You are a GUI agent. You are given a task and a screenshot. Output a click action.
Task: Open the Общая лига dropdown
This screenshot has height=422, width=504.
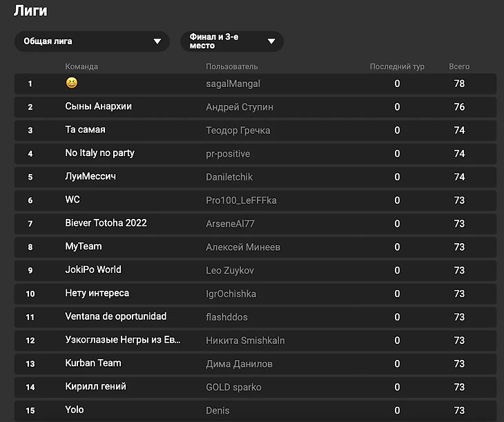point(91,41)
